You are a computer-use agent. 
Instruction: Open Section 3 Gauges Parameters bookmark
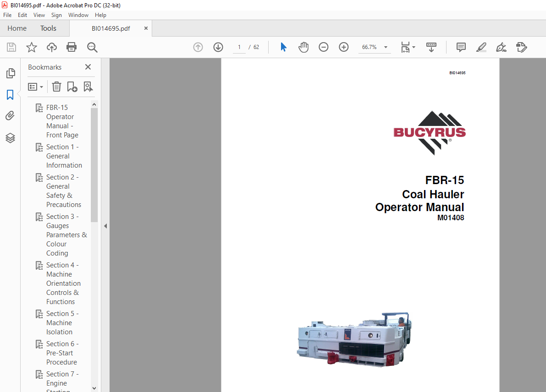[66, 235]
